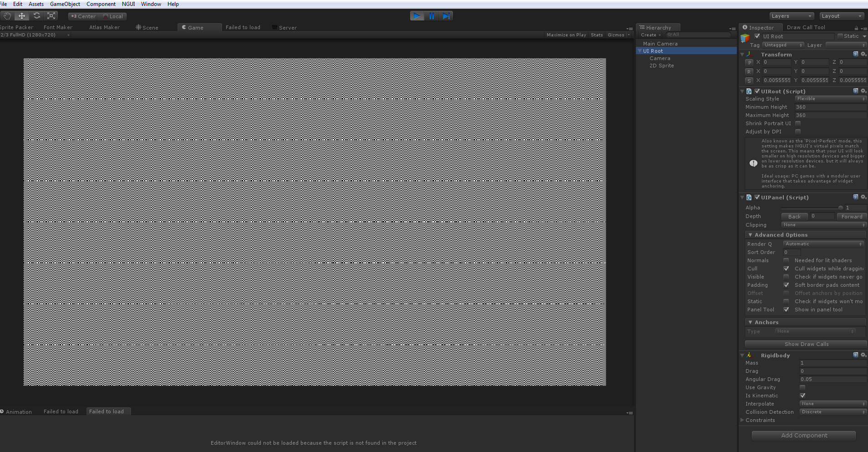Open the Rigidbody component help icon
Viewport: 868px width, 452px height.
[856, 355]
